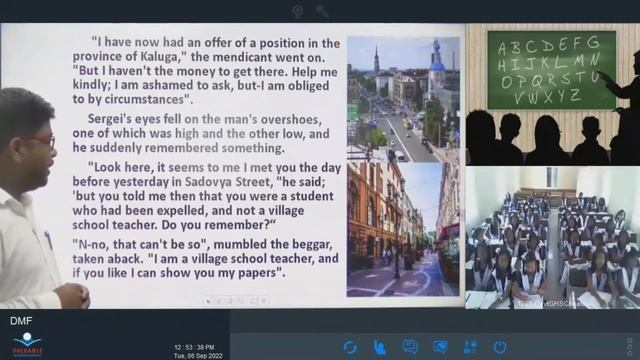This screenshot has height=360, width=640.
Task: Click the time 12:53:38 PM
Action: coord(194,347)
